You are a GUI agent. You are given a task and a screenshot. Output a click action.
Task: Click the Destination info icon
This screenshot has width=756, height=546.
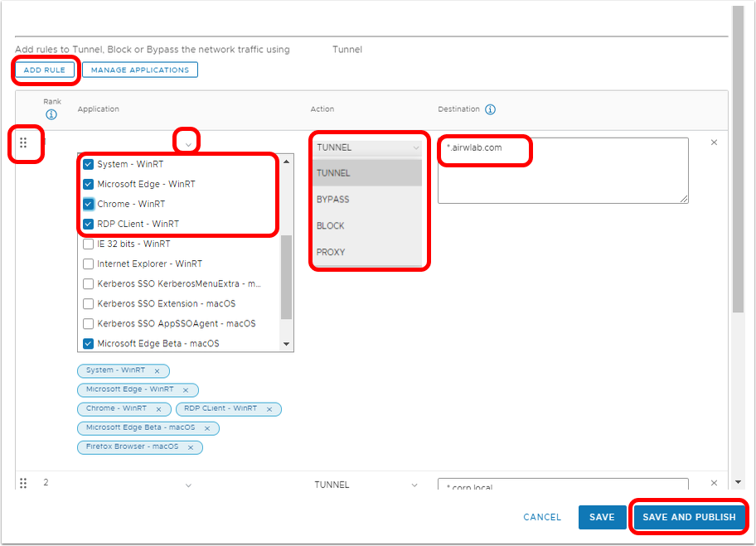click(x=491, y=109)
